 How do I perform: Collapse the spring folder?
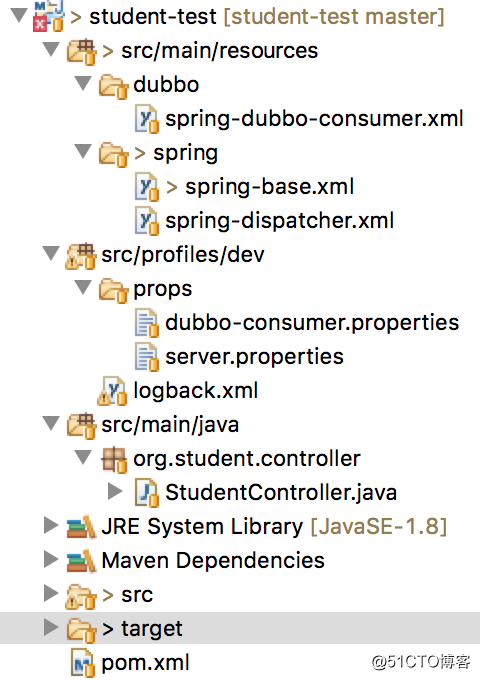coord(83,151)
